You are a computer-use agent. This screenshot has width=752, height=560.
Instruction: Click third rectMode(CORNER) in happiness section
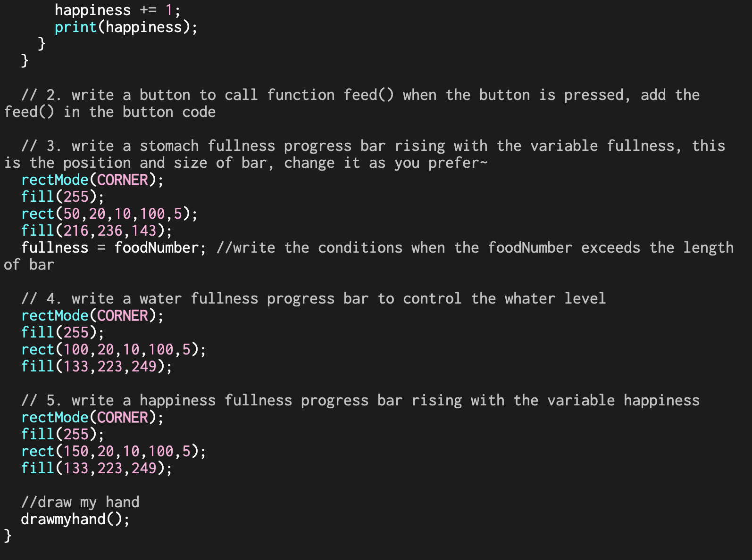pyautogui.click(x=92, y=417)
